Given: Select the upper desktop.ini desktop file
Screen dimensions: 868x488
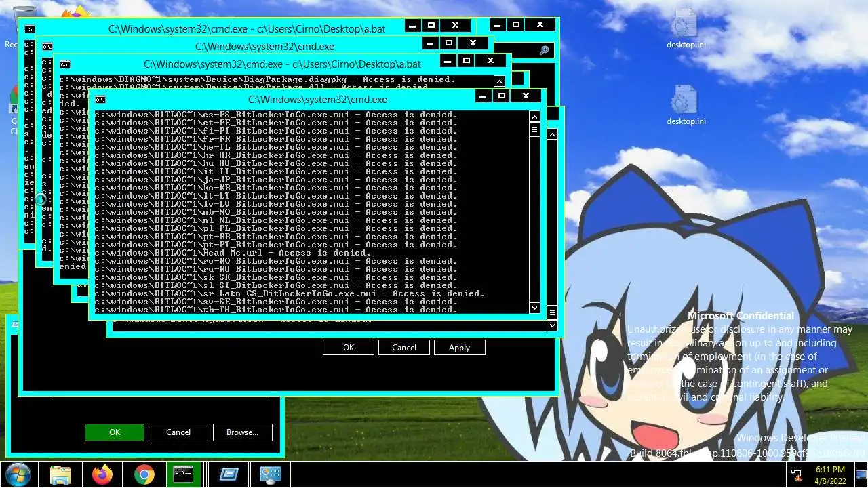Looking at the screenshot, I should point(686,30).
